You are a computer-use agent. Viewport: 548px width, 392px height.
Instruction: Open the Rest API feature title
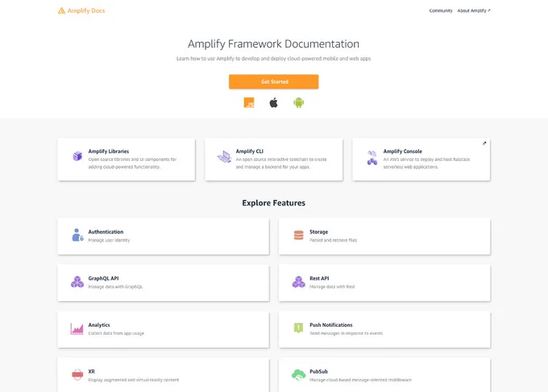319,279
